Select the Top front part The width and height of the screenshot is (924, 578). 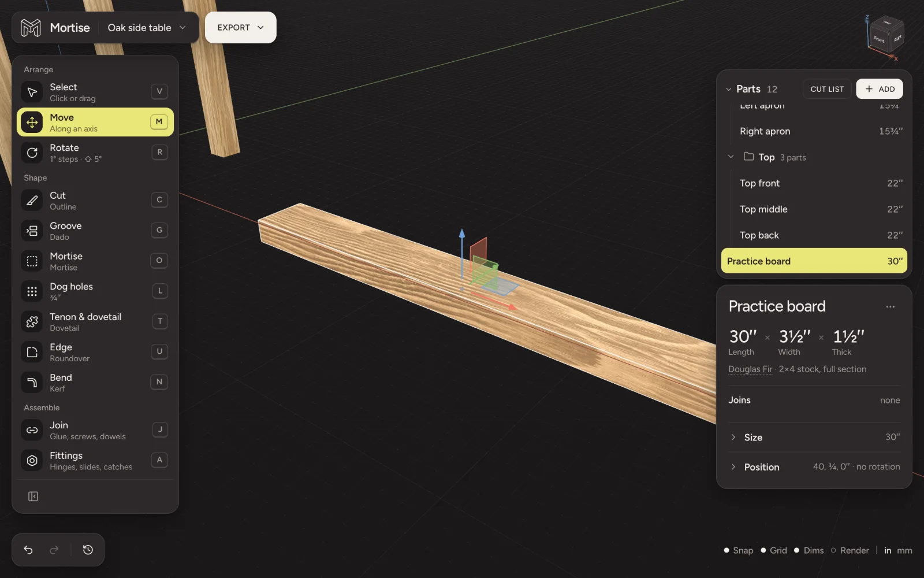coord(814,183)
